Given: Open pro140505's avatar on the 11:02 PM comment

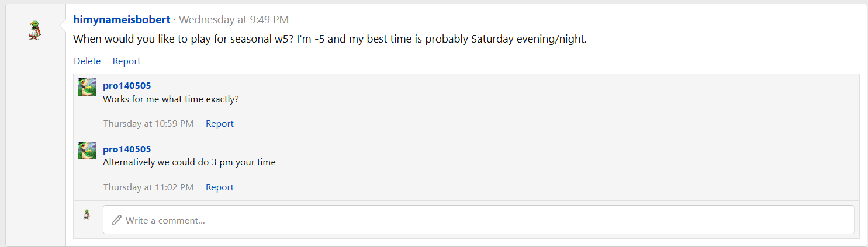Looking at the screenshot, I should (87, 151).
